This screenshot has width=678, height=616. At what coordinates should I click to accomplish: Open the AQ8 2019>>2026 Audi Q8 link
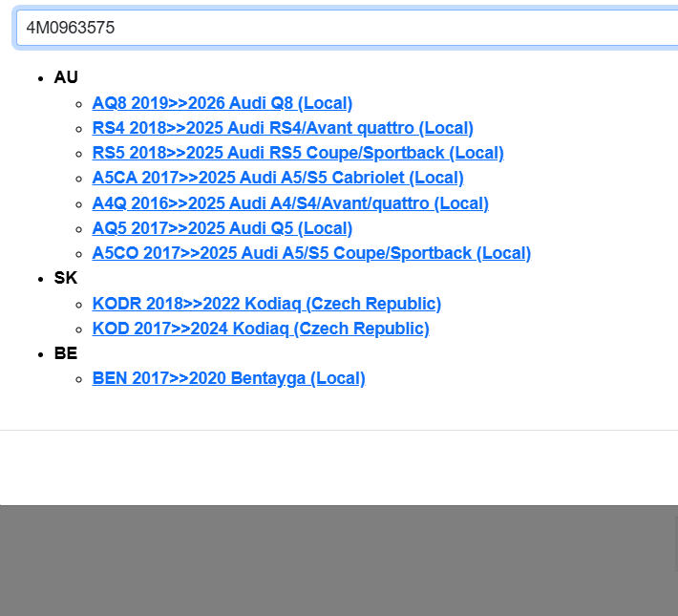pyautogui.click(x=222, y=103)
